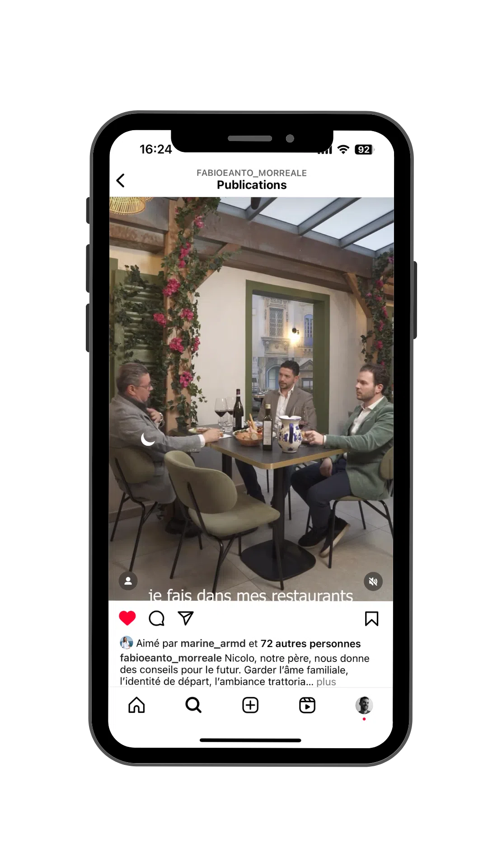
Task: Unmute the video with the speaker icon
Action: (x=373, y=581)
